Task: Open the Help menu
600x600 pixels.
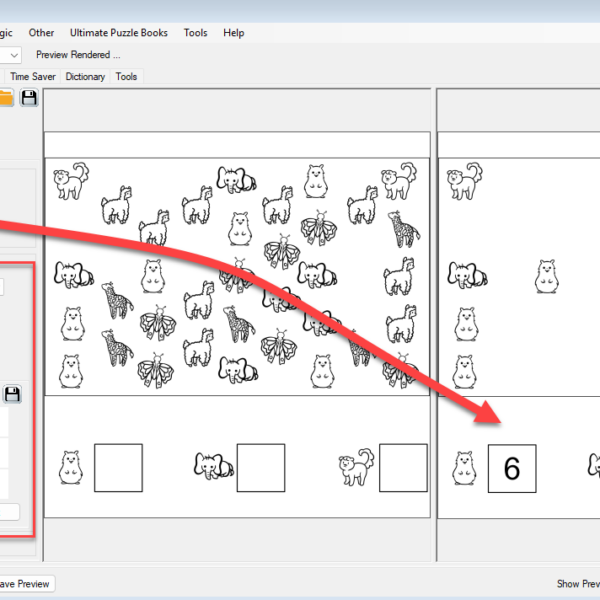Action: click(234, 33)
